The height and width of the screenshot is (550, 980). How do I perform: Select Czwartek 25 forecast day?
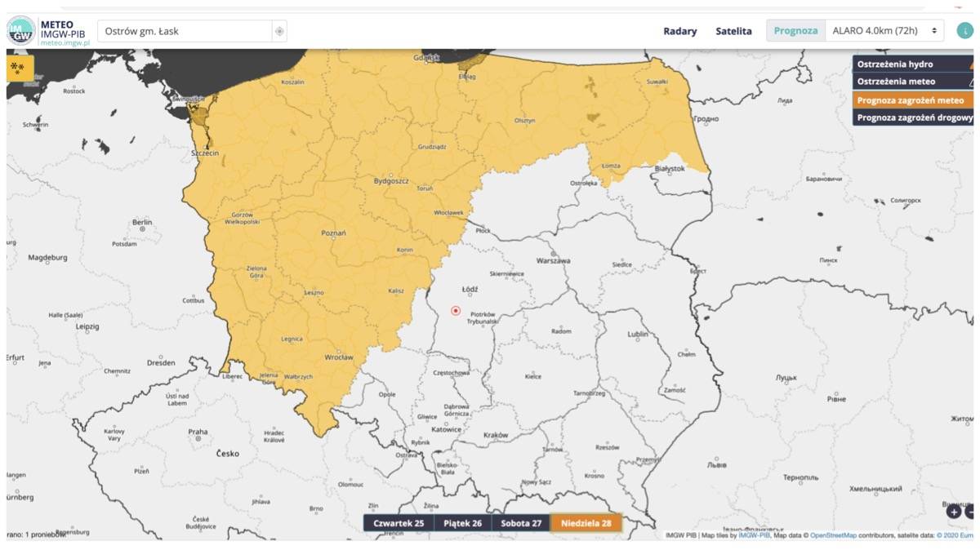pos(398,523)
